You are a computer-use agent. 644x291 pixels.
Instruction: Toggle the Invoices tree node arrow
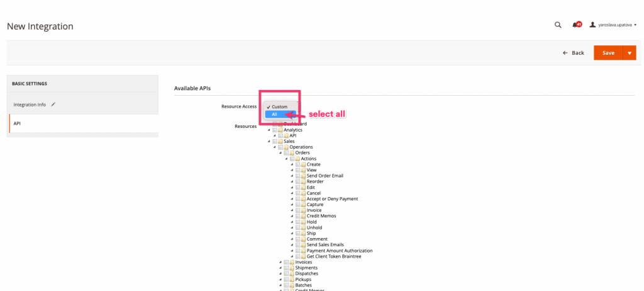pos(280,262)
